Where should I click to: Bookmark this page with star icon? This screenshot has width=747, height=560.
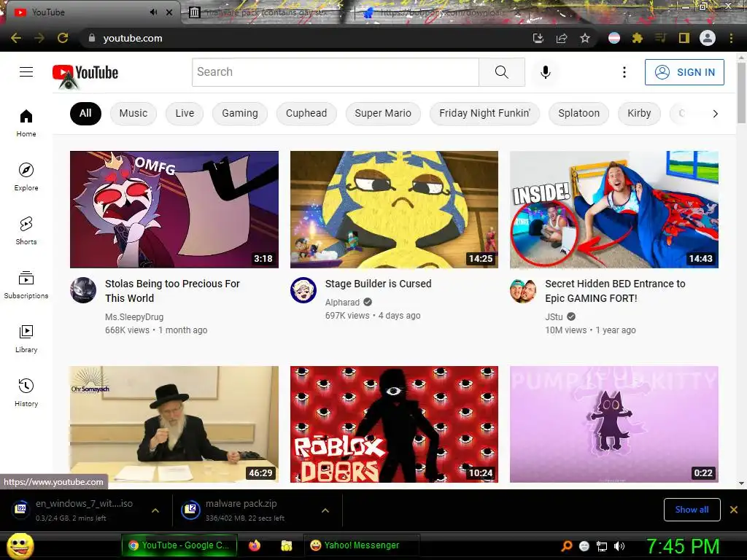point(585,38)
